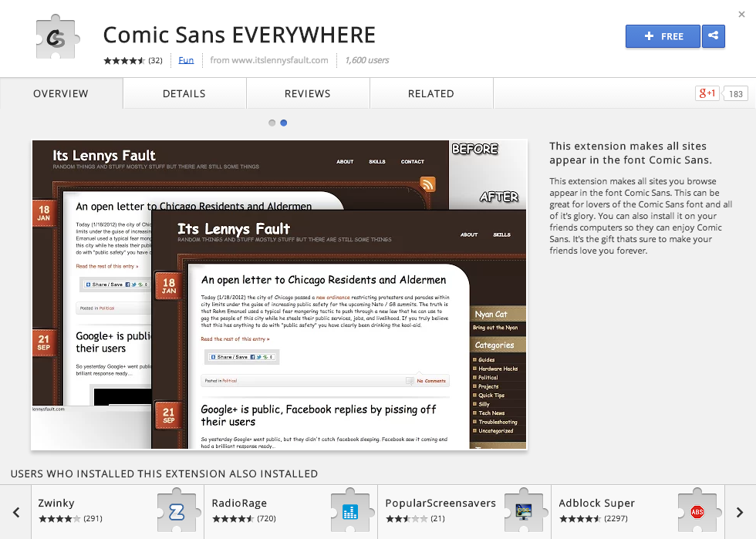Open the Adblock Super extension card

639,512
